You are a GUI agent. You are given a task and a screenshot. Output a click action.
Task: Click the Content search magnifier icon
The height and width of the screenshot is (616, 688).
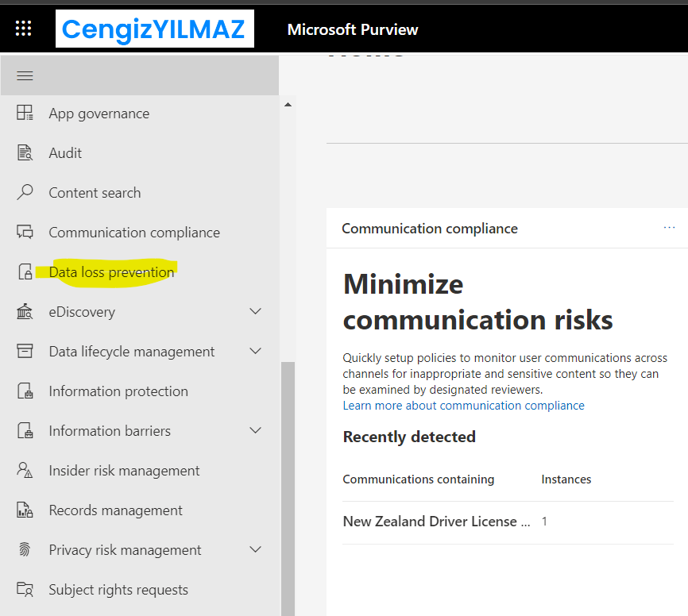25,193
